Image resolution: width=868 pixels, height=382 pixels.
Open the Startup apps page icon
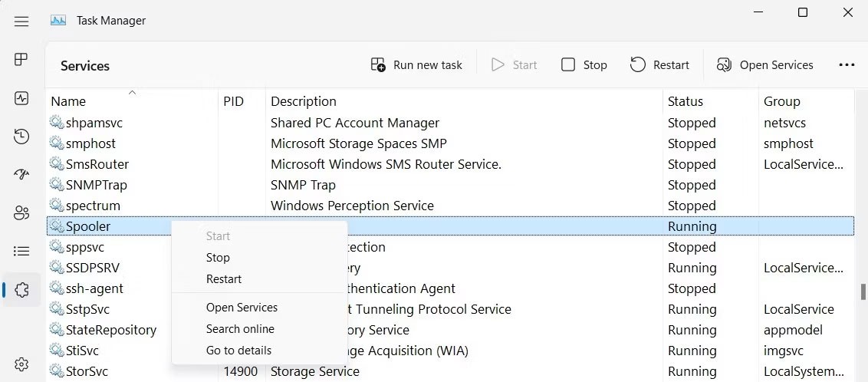click(x=21, y=175)
